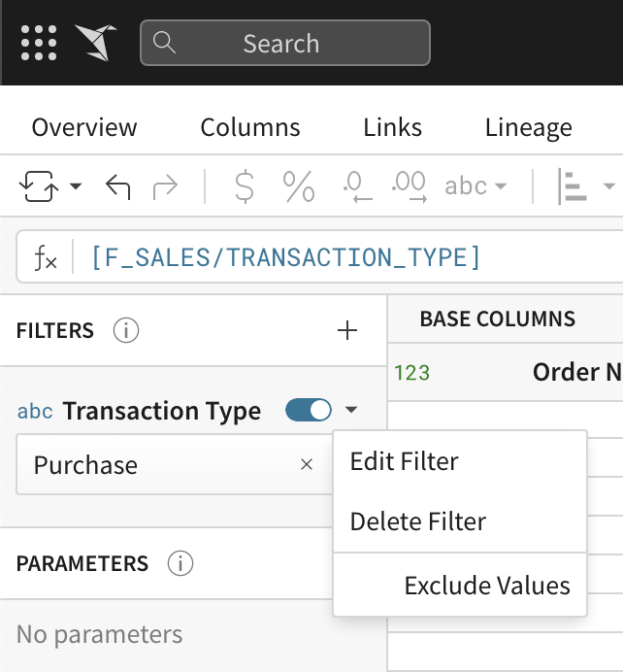Apply currency dollar format
Viewport: 623px width, 672px height.
coord(245,186)
